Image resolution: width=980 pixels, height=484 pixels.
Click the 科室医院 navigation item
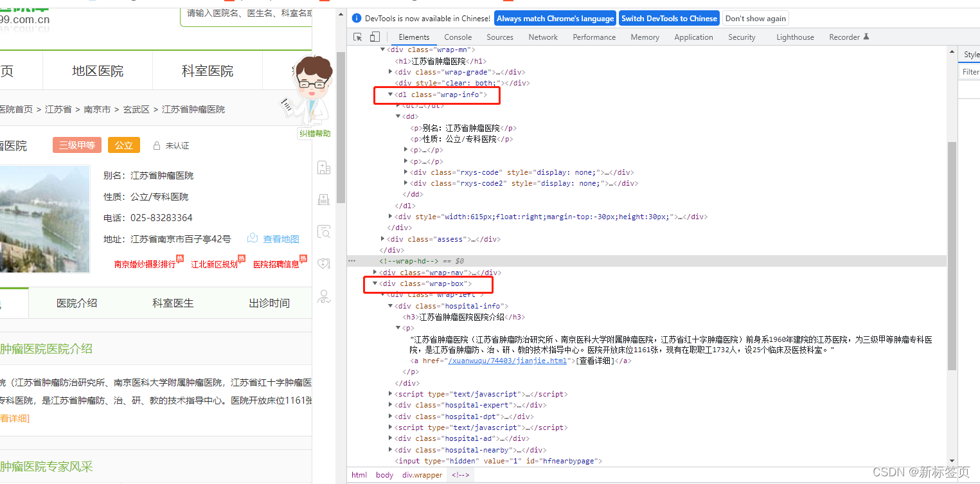coord(208,71)
